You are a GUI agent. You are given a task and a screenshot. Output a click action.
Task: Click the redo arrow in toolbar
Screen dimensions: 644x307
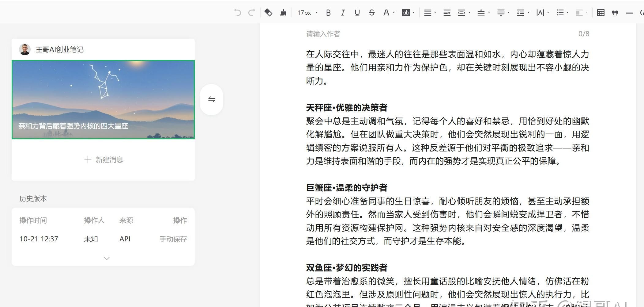tap(252, 13)
